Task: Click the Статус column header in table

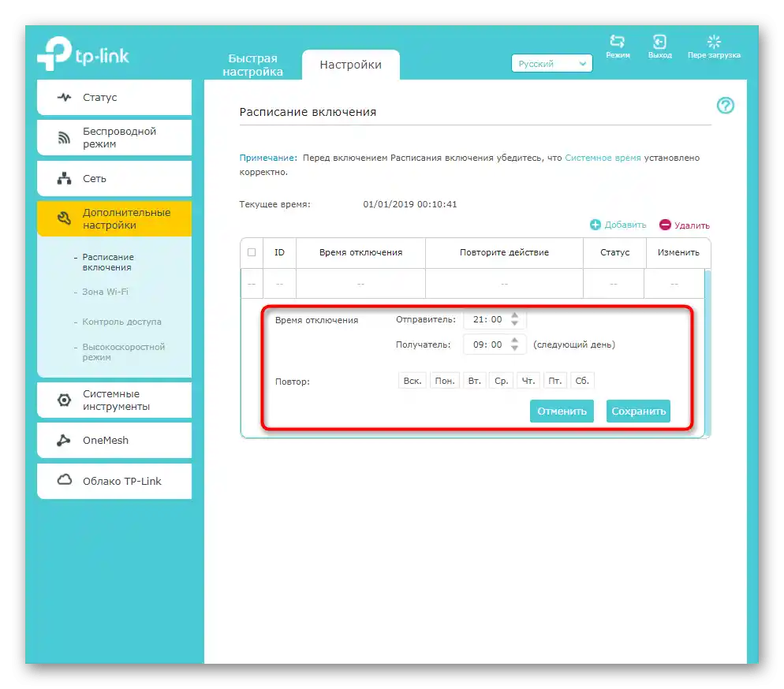Action: (614, 252)
